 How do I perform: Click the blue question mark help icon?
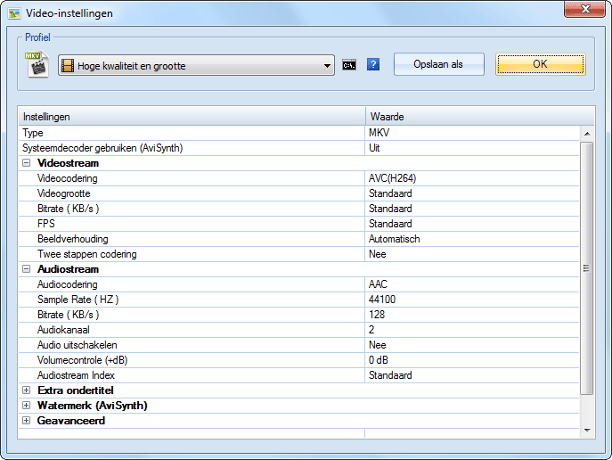[x=373, y=64]
